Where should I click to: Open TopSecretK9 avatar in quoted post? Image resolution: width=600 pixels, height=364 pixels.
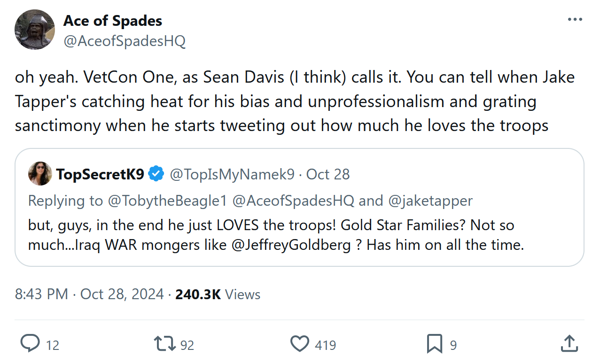[x=40, y=174]
